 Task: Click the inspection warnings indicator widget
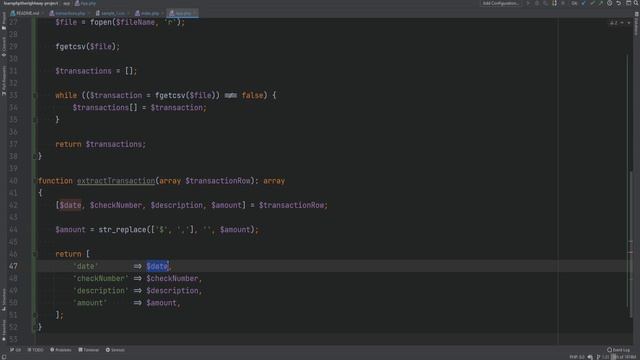[x=613, y=23]
